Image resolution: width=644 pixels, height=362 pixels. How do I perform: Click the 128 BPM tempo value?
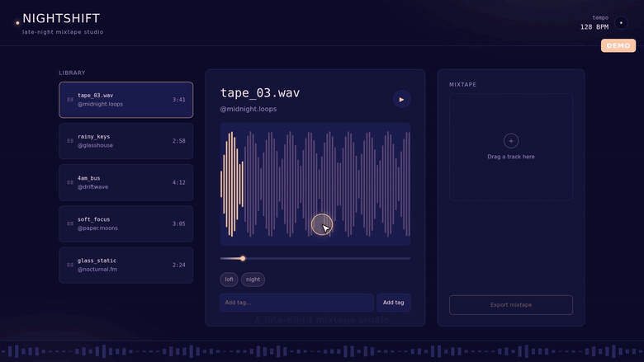pyautogui.click(x=594, y=27)
